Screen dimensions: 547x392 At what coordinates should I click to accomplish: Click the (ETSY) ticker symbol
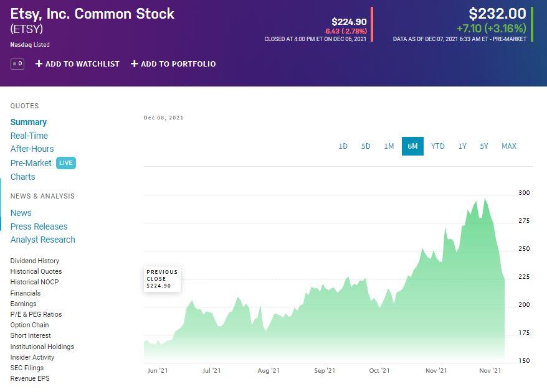[27, 29]
